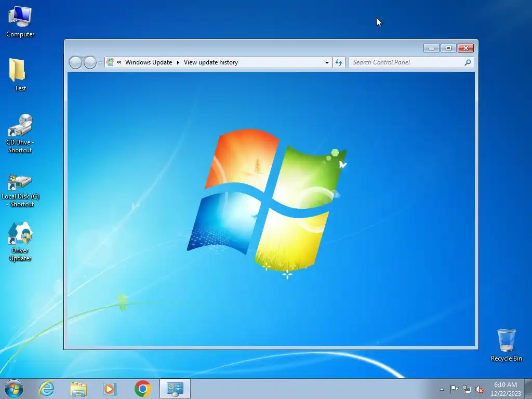The height and width of the screenshot is (399, 532).
Task: Click the Control Panel taskbar button
Action: pos(175,389)
